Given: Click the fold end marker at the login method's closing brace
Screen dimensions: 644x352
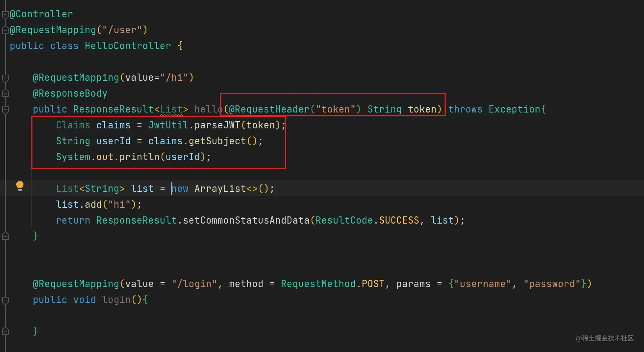Looking at the screenshot, I should [x=5, y=331].
